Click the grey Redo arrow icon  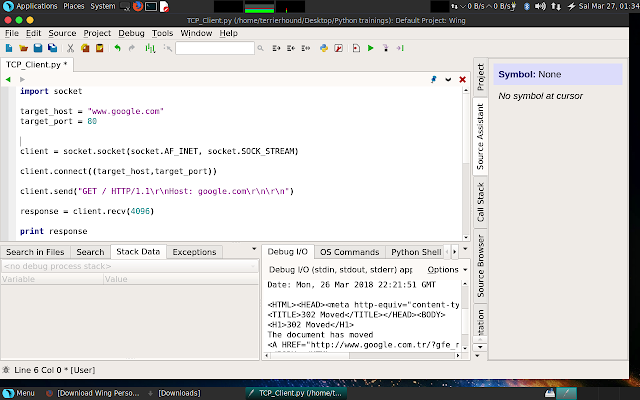pos(131,48)
